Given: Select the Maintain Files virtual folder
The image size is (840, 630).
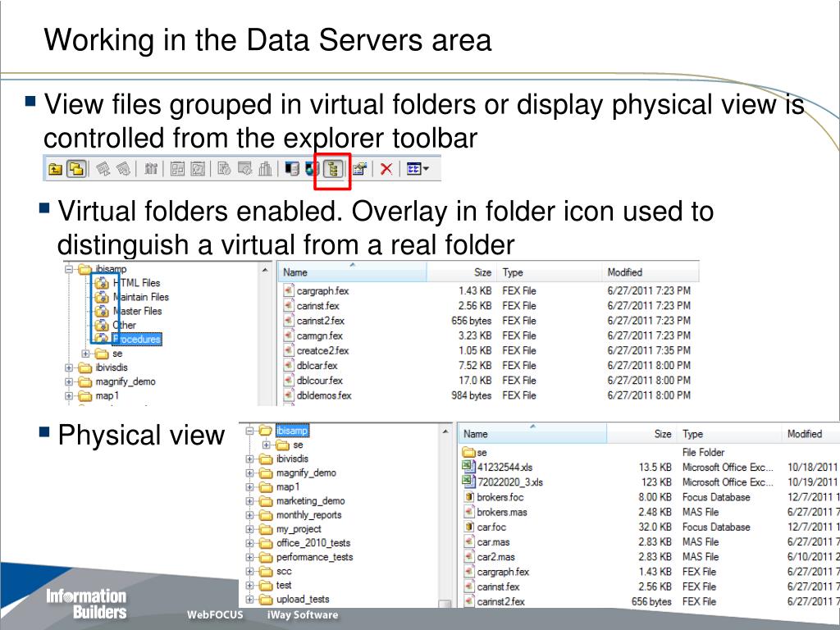Looking at the screenshot, I should tap(141, 297).
